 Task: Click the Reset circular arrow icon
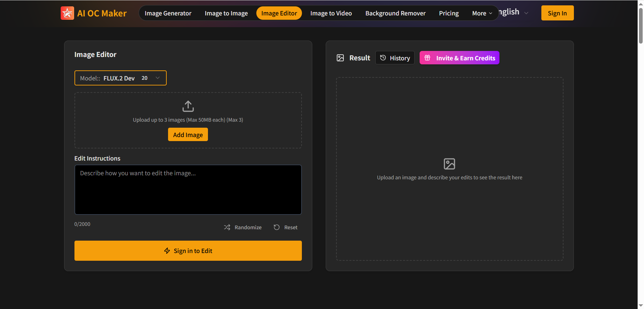tap(276, 227)
